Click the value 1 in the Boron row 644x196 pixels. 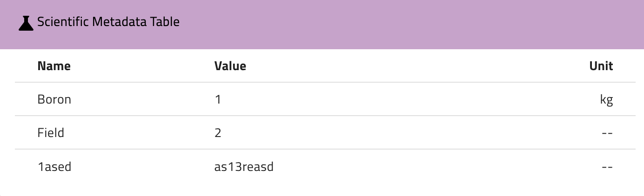pyautogui.click(x=218, y=99)
